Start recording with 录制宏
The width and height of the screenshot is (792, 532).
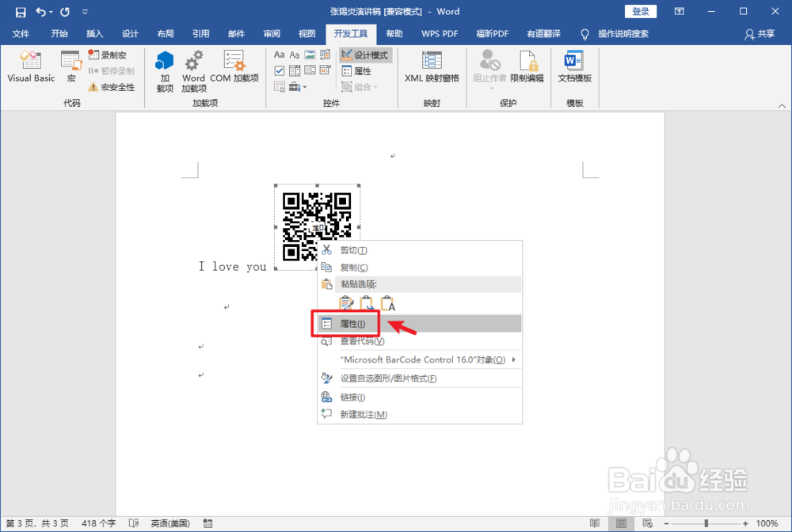pyautogui.click(x=107, y=55)
